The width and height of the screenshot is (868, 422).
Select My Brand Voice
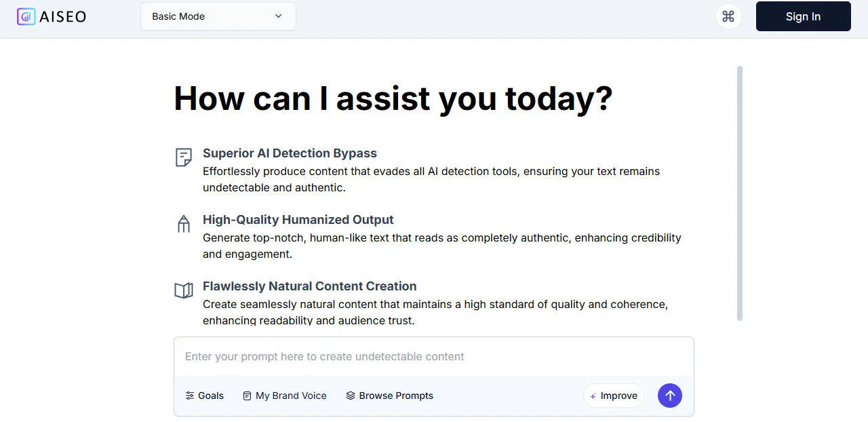(284, 396)
